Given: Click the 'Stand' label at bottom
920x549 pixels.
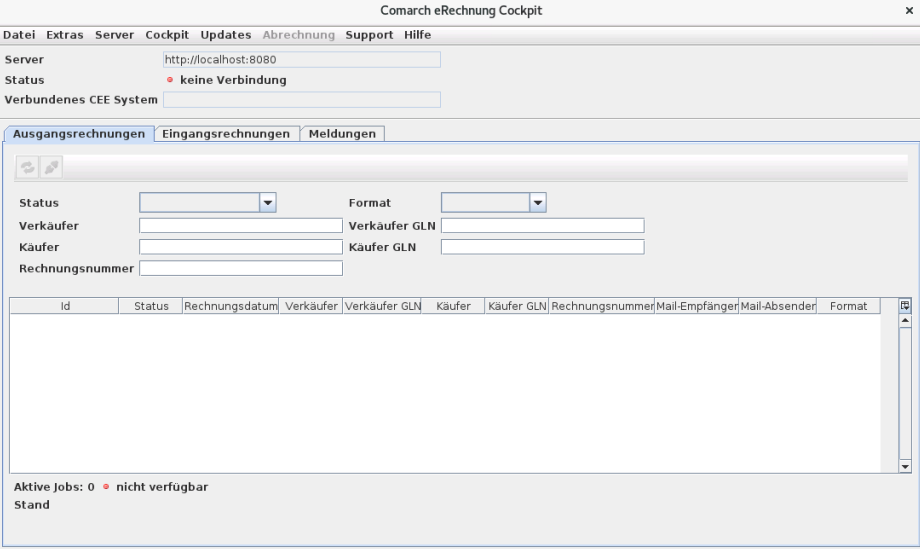Looking at the screenshot, I should pos(32,505).
